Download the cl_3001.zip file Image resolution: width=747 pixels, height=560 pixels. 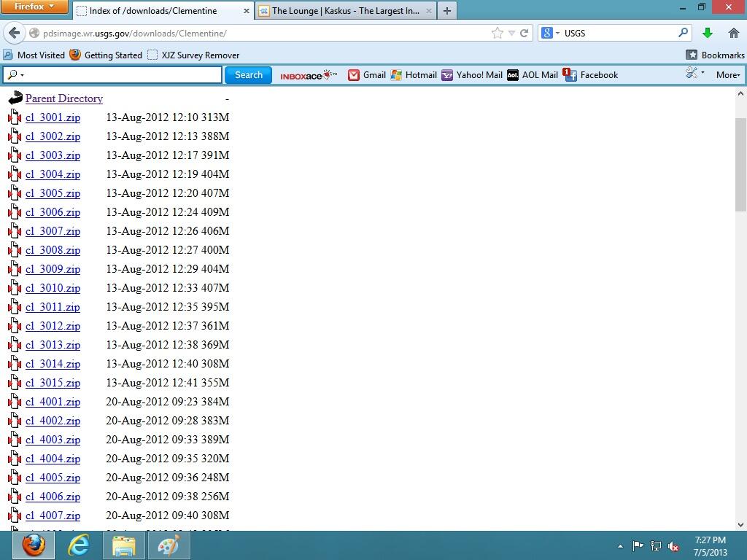(53, 117)
